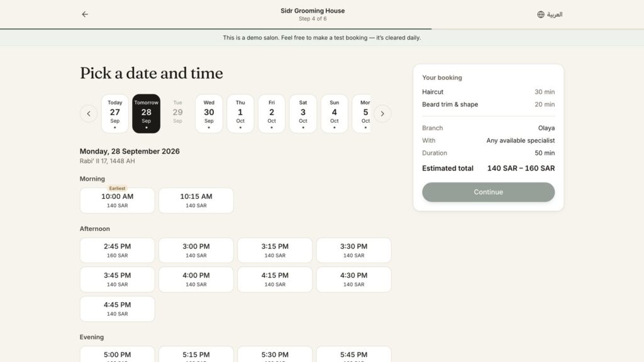Image resolution: width=644 pixels, height=362 pixels.
Task: Select Sun 4 Oct date
Action: pyautogui.click(x=335, y=113)
